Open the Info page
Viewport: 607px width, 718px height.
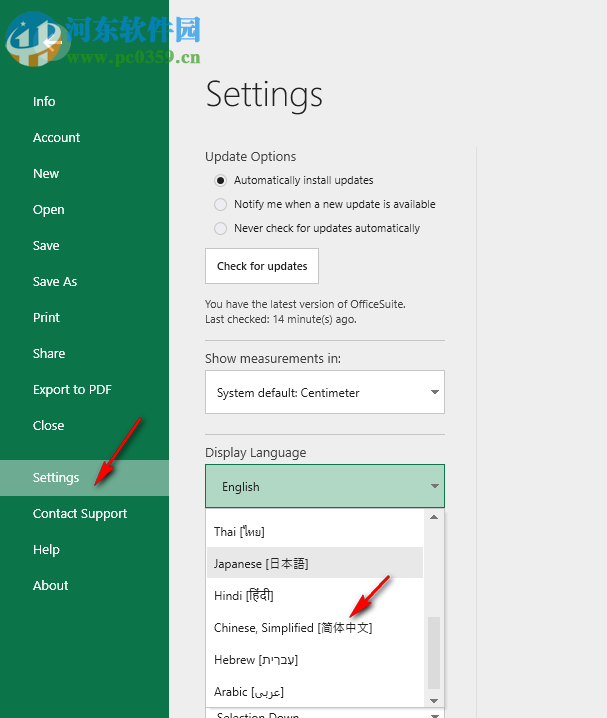[x=44, y=101]
